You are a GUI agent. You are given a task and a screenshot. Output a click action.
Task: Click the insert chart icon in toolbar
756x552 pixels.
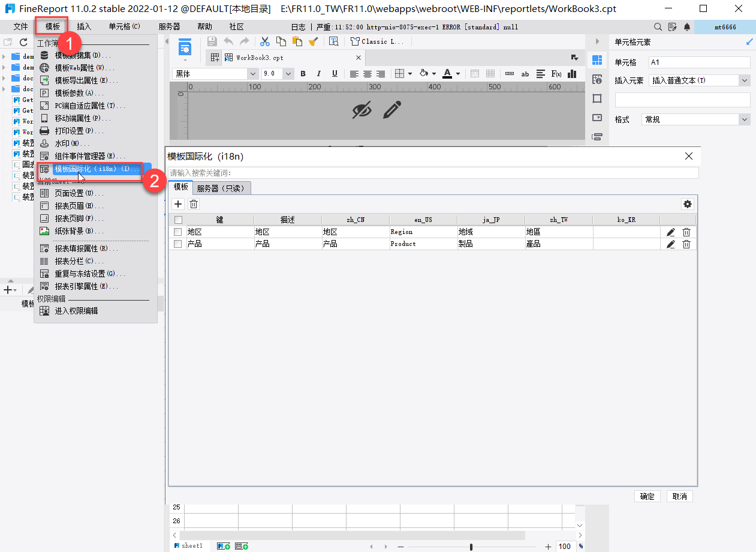[572, 74]
